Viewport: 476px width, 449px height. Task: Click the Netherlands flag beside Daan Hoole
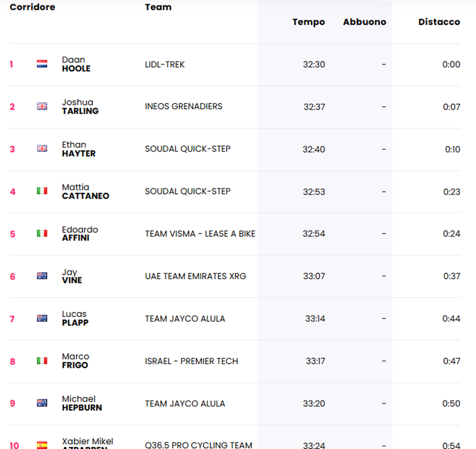point(42,64)
